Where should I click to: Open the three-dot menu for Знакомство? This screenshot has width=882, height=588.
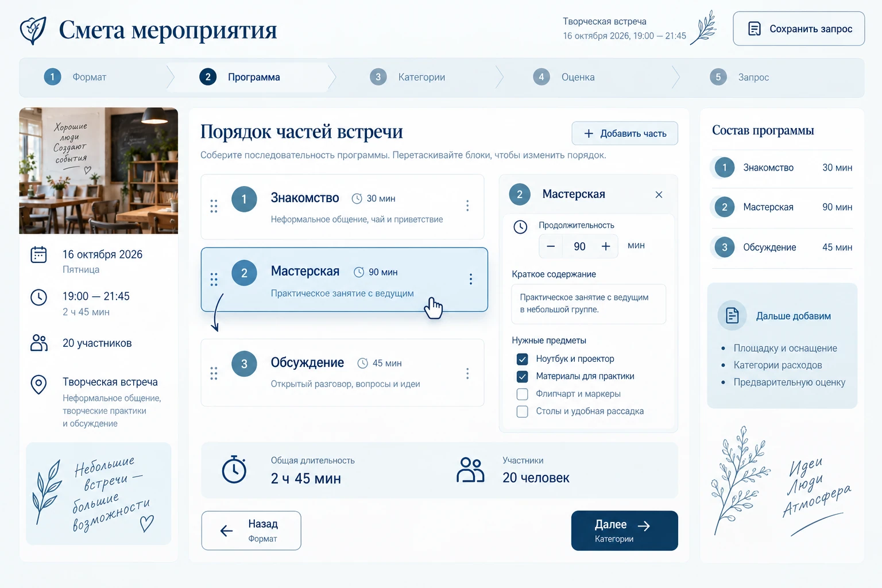pyautogui.click(x=467, y=206)
